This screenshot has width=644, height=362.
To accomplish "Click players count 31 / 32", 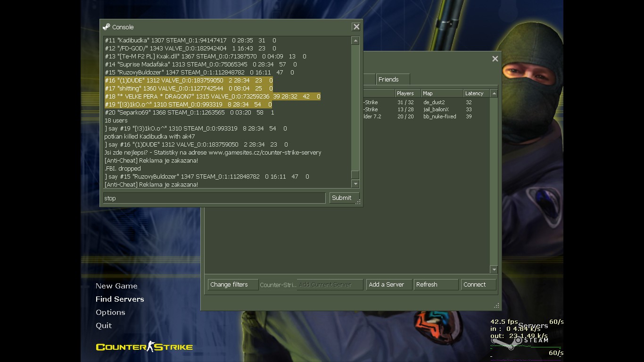I will click(x=405, y=102).
